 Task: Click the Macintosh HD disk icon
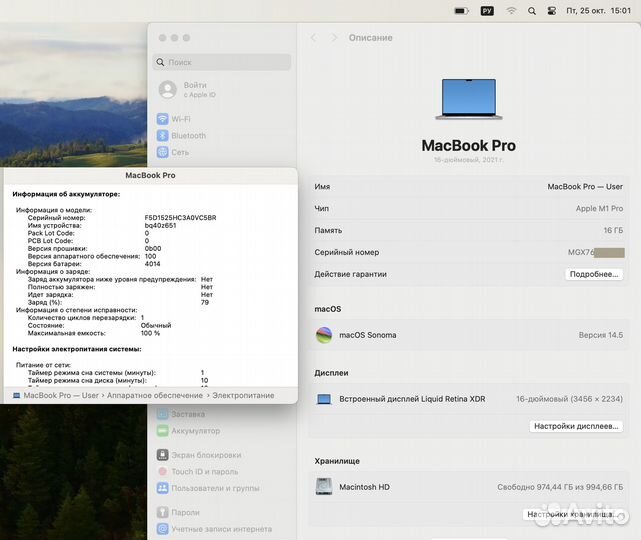point(324,487)
